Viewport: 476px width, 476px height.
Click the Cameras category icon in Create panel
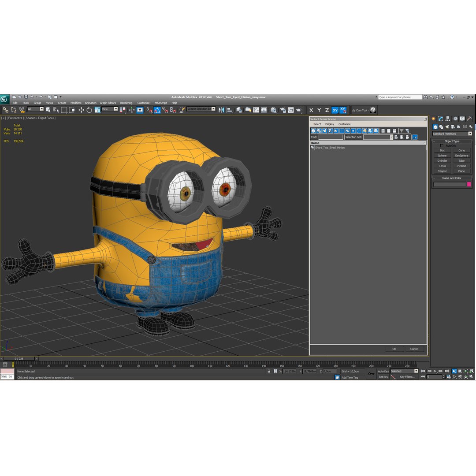(453, 127)
